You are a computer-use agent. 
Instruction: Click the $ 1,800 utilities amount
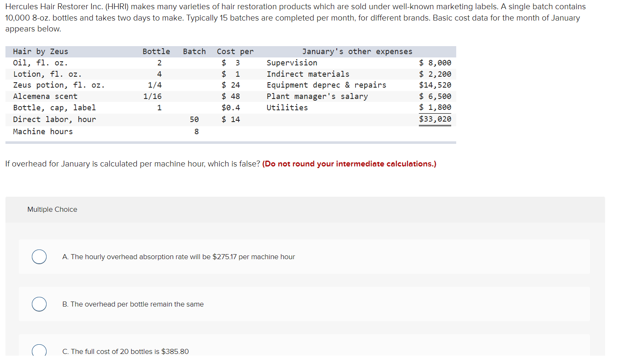coord(435,107)
